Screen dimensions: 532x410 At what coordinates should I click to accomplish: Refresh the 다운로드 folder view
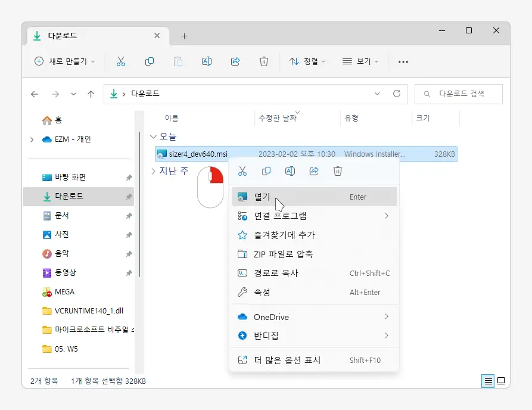pyautogui.click(x=396, y=94)
